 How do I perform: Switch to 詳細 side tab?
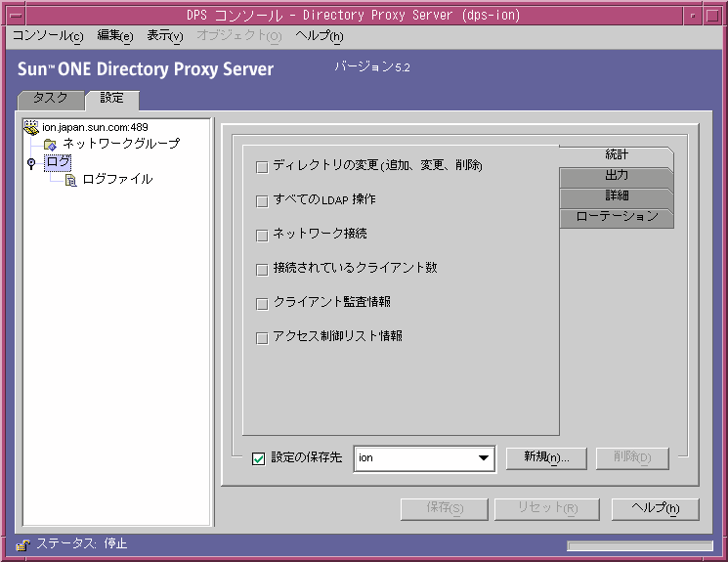point(616,196)
